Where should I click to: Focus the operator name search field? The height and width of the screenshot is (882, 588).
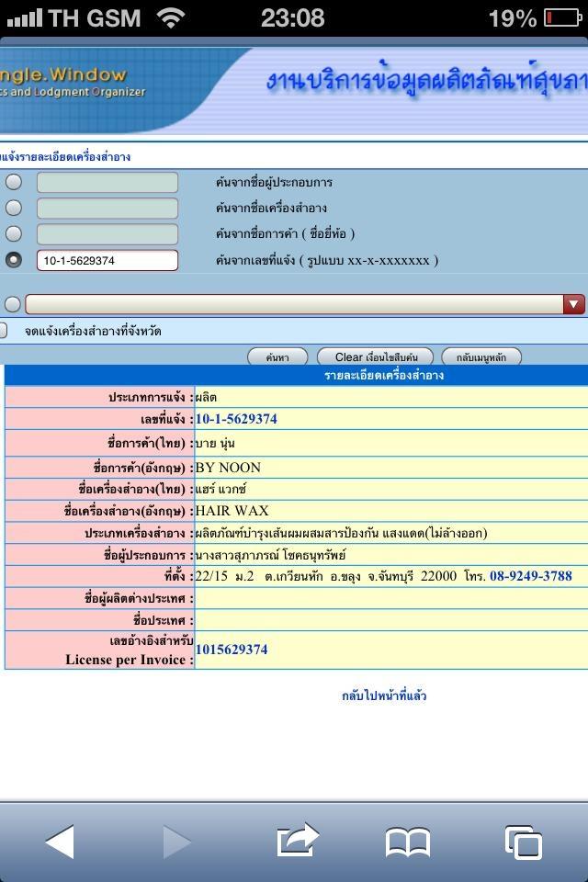click(x=107, y=182)
